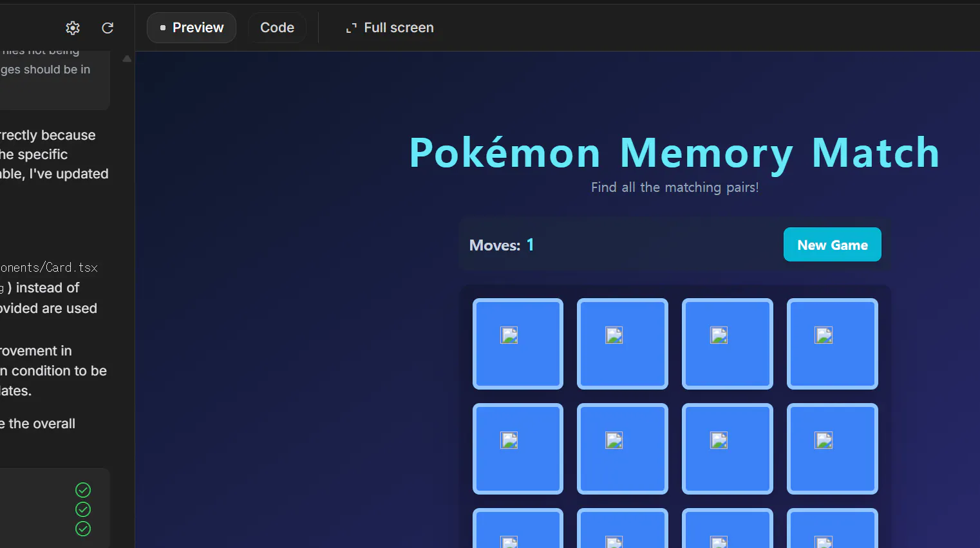The height and width of the screenshot is (548, 980).
Task: Flip the first card in the second row
Action: tap(518, 449)
